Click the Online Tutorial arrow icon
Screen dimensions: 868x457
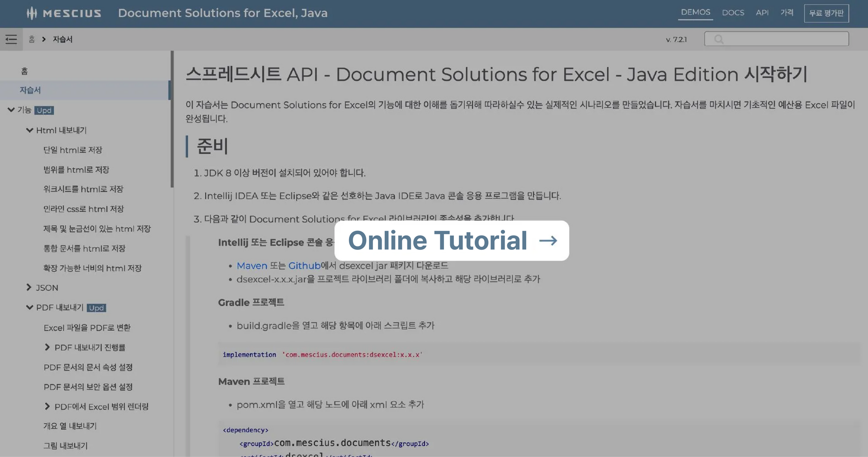[548, 240]
